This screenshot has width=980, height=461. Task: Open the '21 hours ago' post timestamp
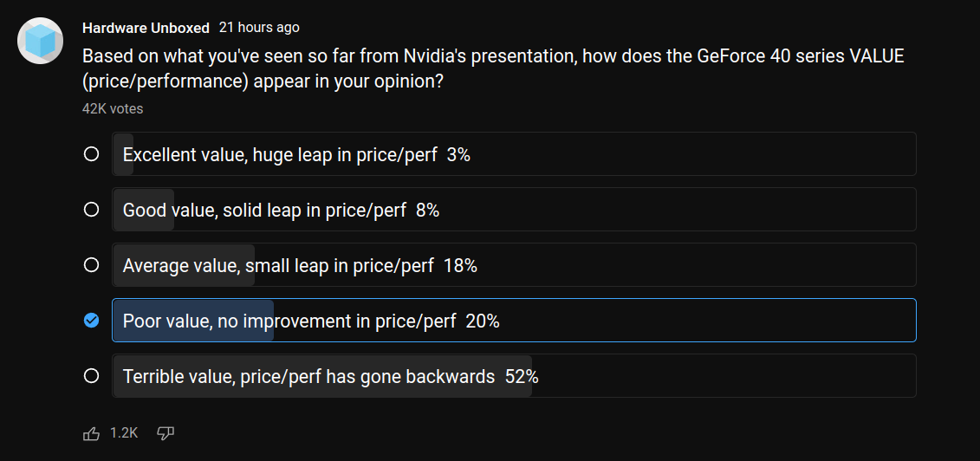pos(259,28)
